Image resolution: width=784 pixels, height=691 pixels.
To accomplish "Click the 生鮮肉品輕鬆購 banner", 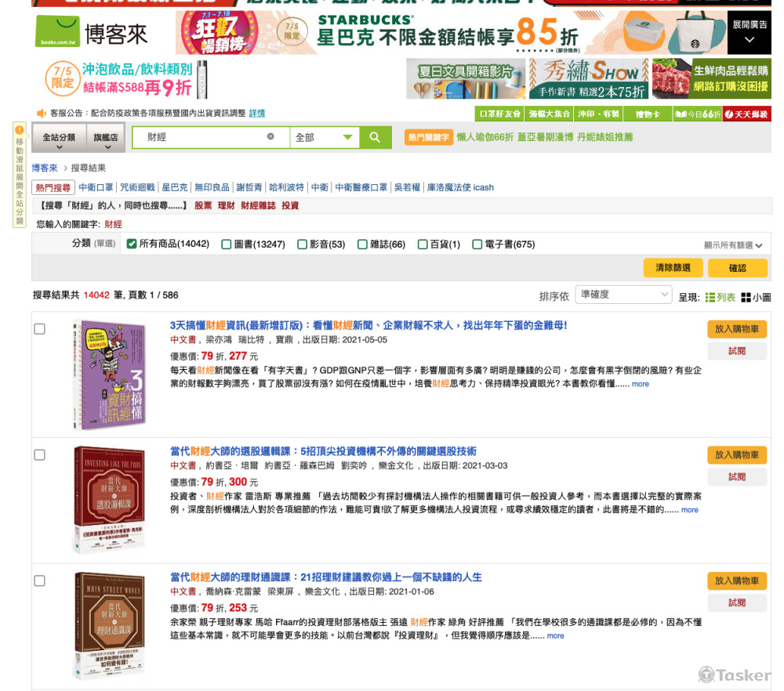I will (712, 78).
